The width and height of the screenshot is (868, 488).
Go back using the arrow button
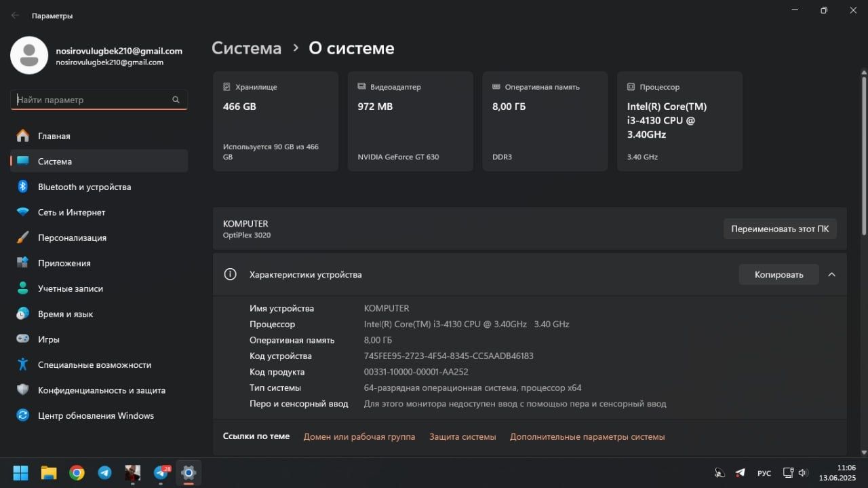(x=15, y=15)
